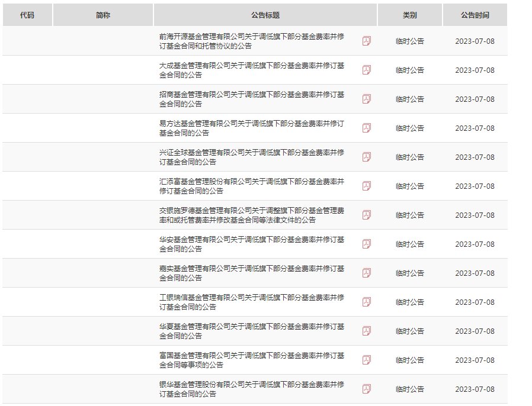Click date 2023-07-08 in 易方达基金 row
This screenshot has height=406, width=532.
[475, 128]
